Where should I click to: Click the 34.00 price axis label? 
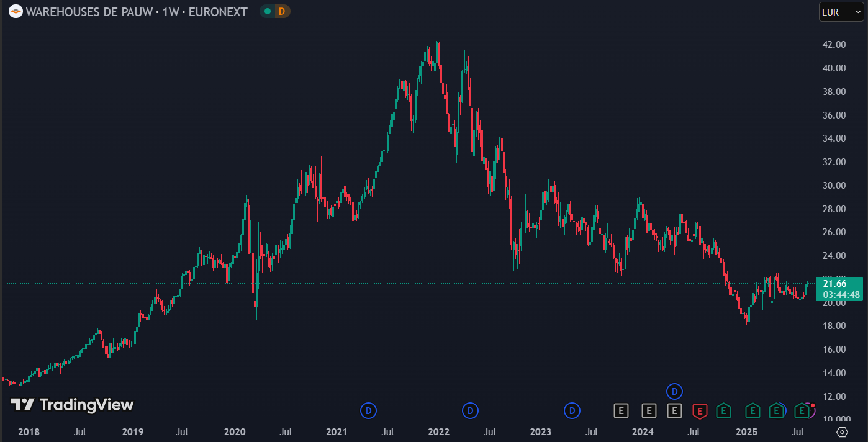(834, 138)
